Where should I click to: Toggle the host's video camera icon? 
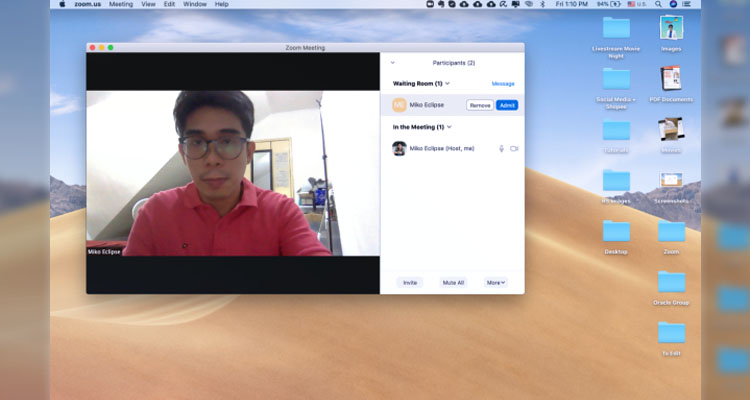point(514,149)
